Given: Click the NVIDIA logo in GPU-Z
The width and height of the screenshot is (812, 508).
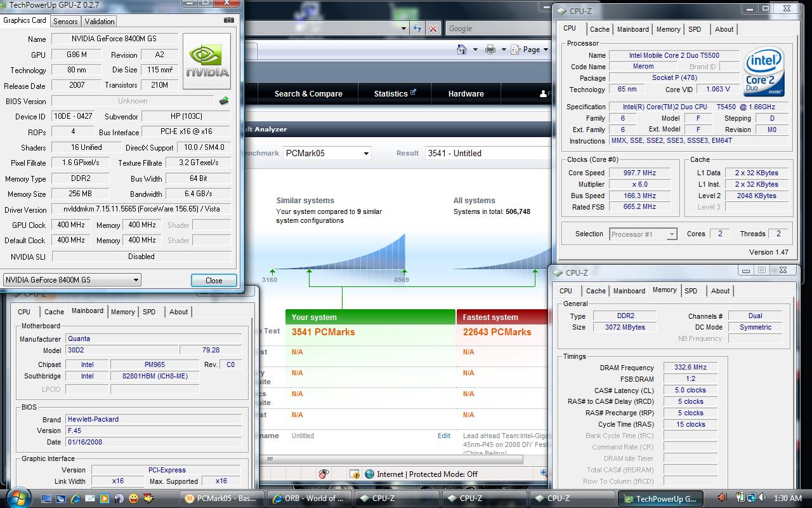Looking at the screenshot, I should (207, 62).
